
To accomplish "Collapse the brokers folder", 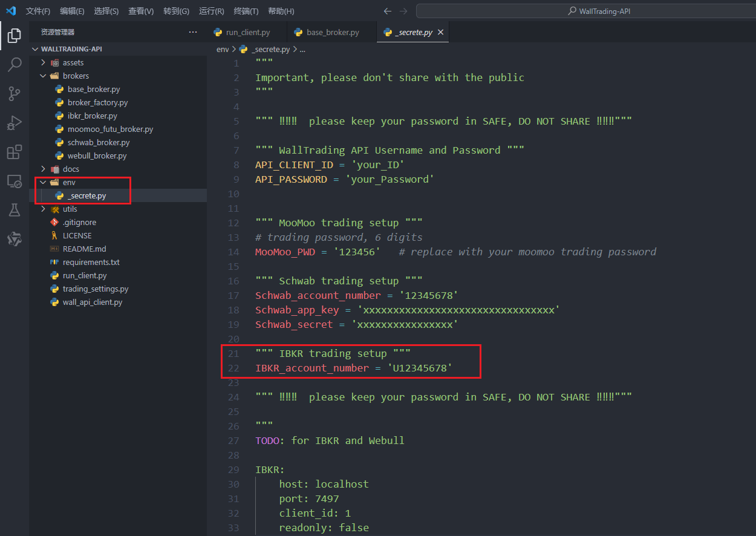I will [75, 76].
